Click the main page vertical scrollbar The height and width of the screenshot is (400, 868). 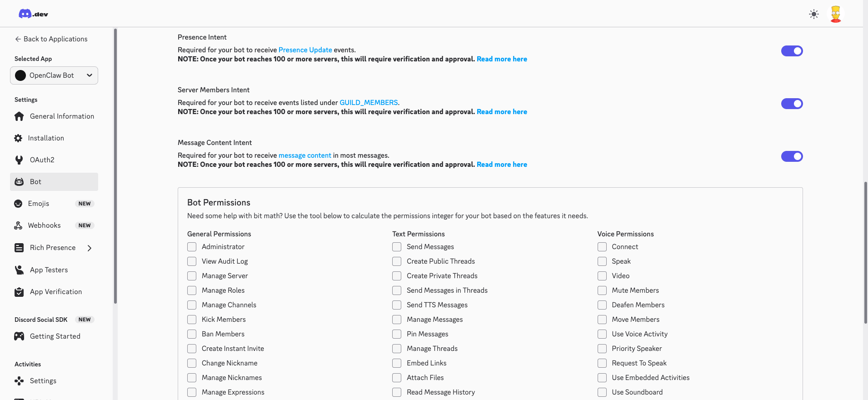point(865,252)
